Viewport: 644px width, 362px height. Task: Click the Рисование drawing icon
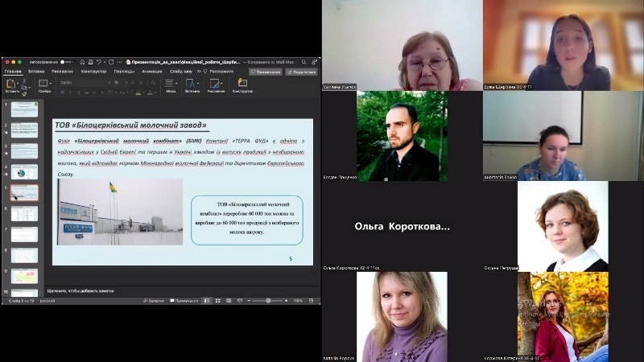pyautogui.click(x=214, y=84)
